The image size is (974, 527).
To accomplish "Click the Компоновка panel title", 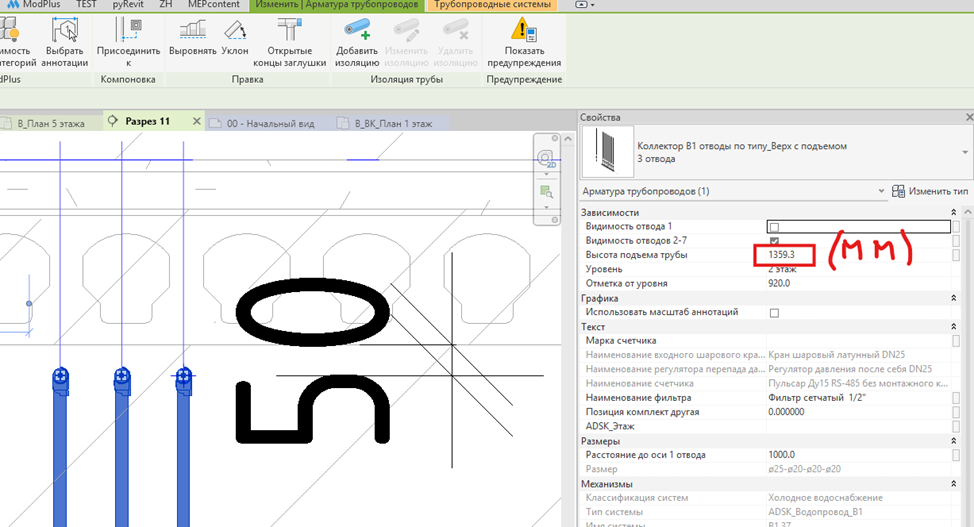I will [128, 80].
